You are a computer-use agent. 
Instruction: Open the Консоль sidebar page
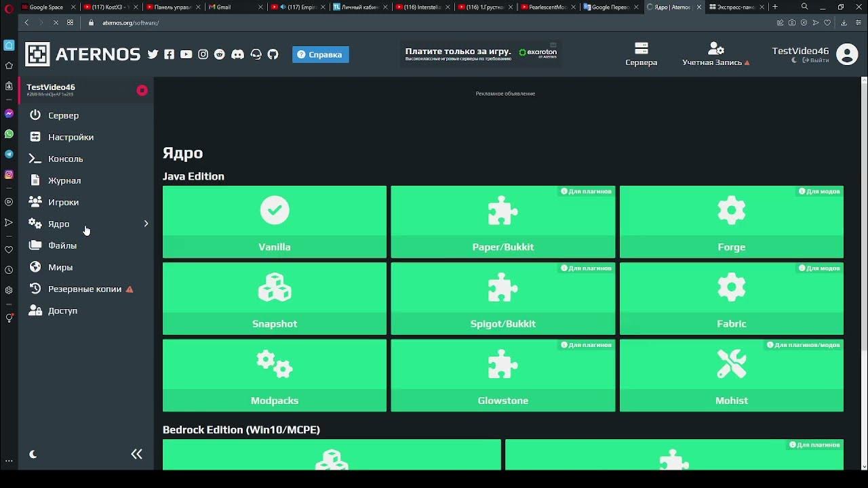click(x=86, y=159)
